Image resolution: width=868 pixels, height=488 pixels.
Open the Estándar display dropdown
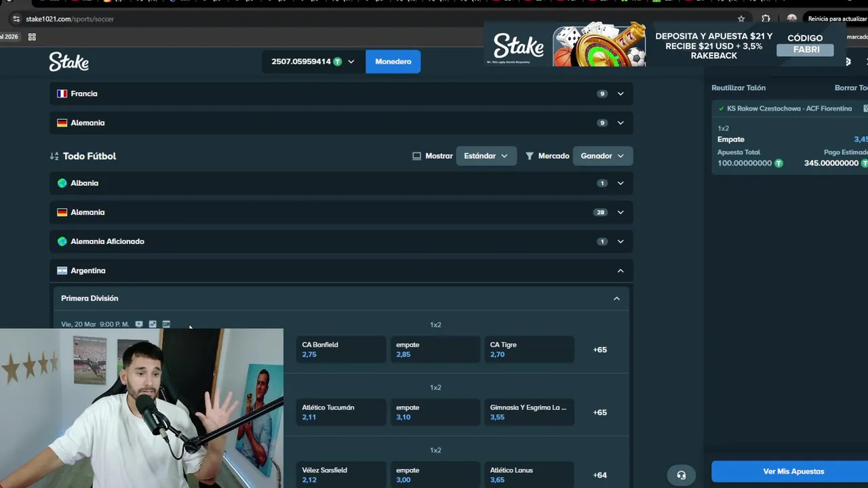(486, 156)
